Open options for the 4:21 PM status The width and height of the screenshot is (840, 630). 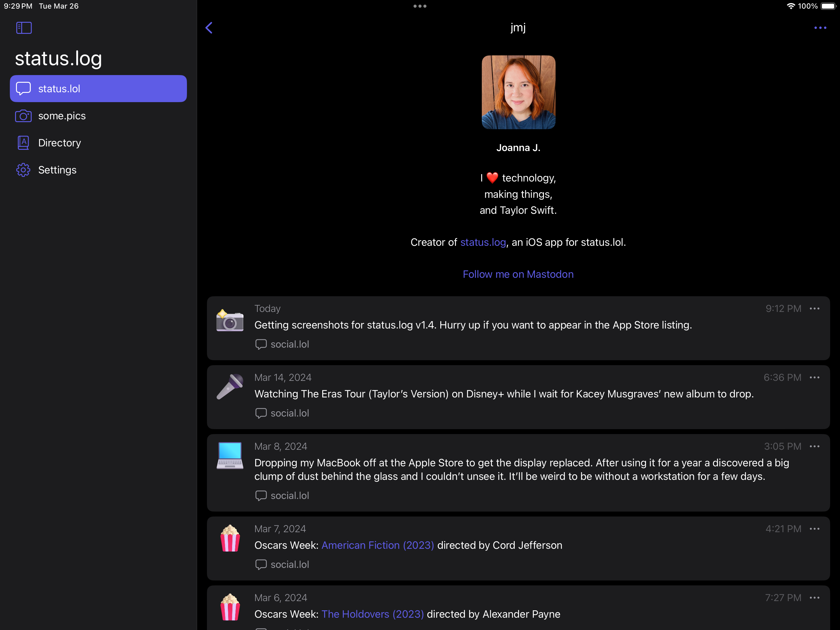tap(814, 528)
